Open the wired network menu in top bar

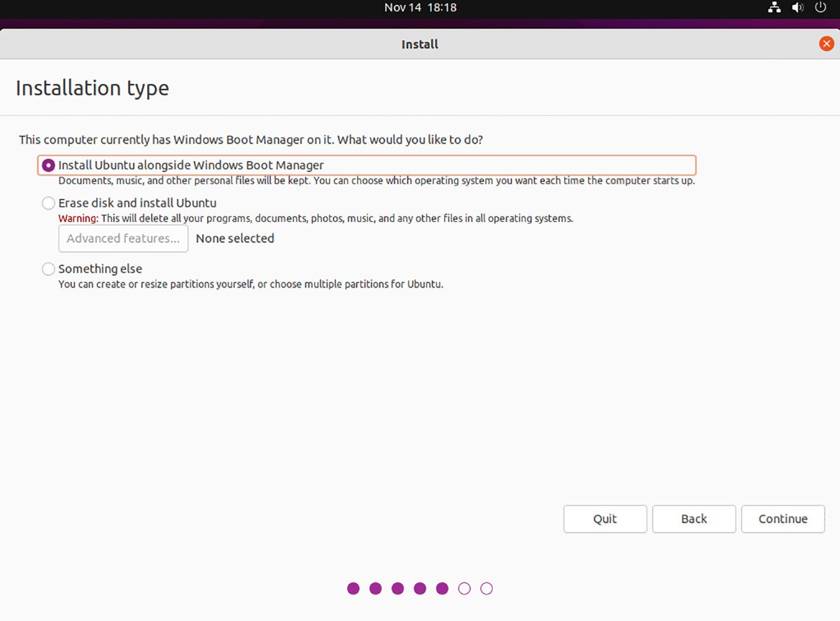click(774, 8)
